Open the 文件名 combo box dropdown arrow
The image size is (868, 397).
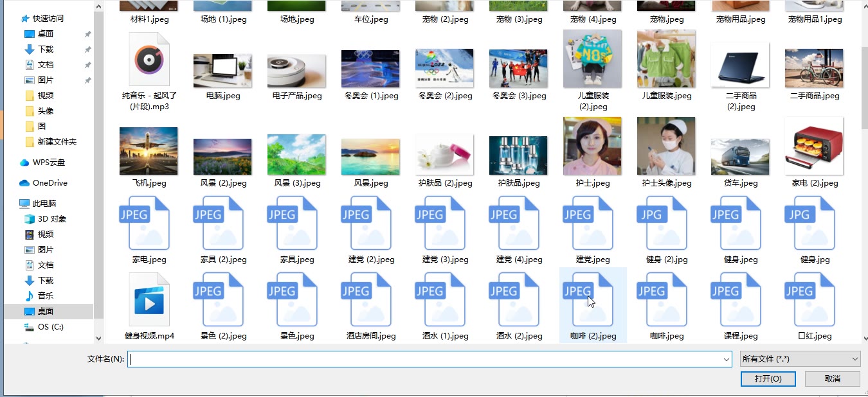coord(726,359)
